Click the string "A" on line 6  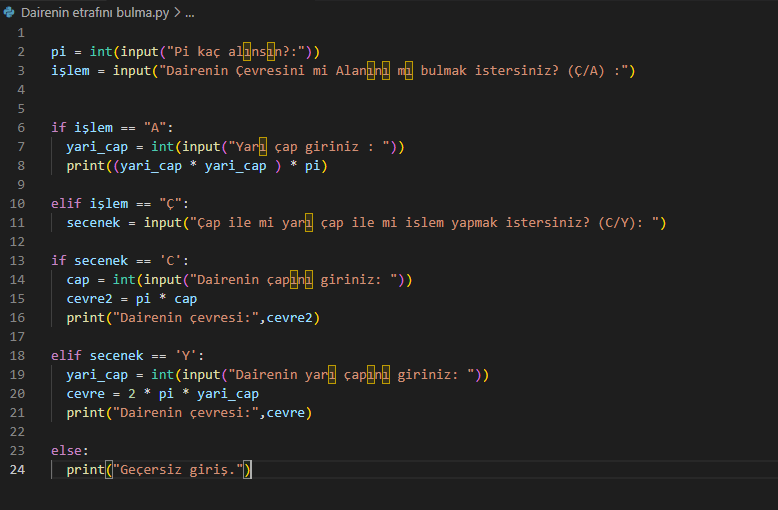click(155, 128)
